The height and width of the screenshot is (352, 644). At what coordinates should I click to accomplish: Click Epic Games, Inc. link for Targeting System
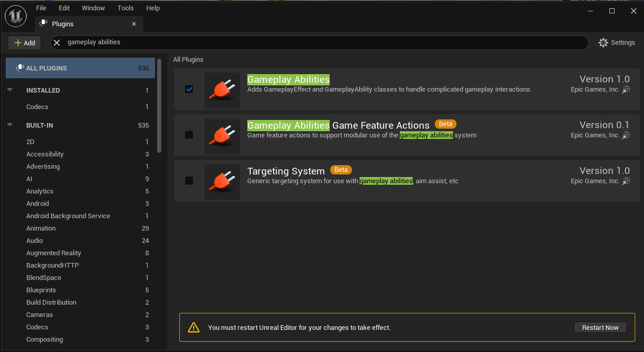[x=595, y=181]
